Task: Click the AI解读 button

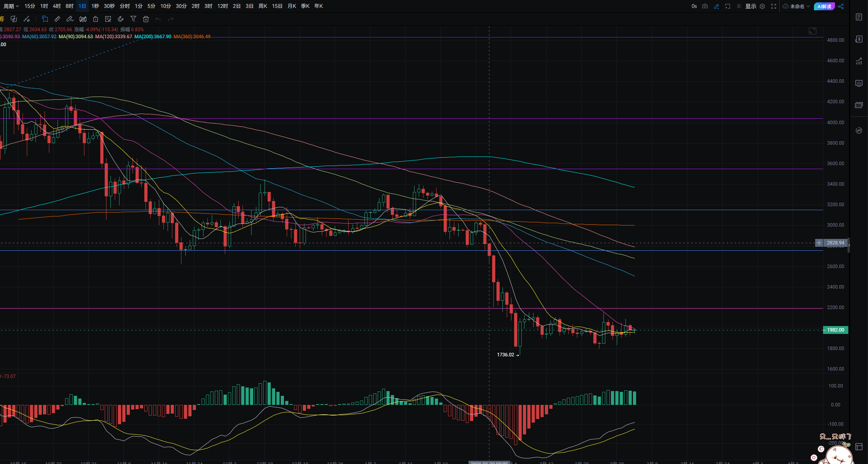Action: tap(824, 6)
